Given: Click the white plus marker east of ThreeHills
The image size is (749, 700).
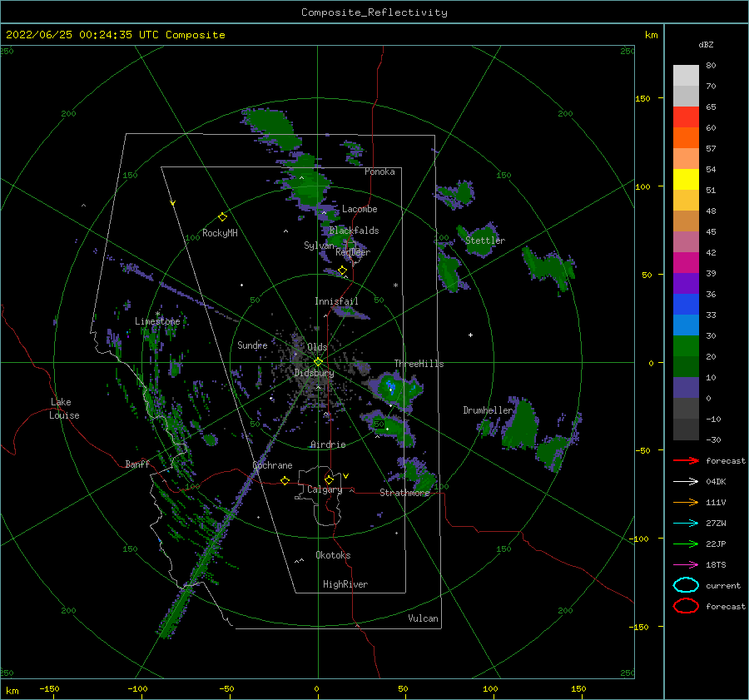Looking at the screenshot, I should pos(470,335).
